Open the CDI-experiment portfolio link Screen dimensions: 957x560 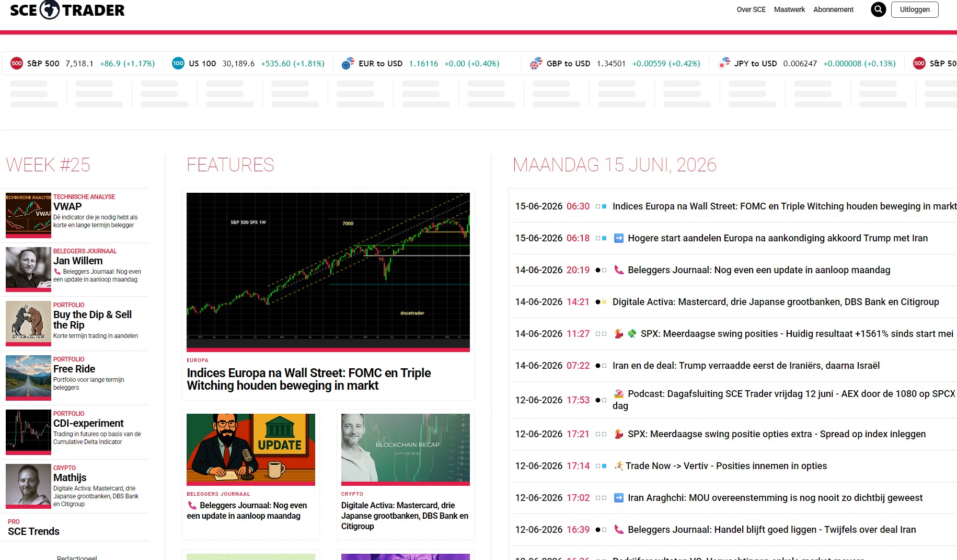point(88,423)
